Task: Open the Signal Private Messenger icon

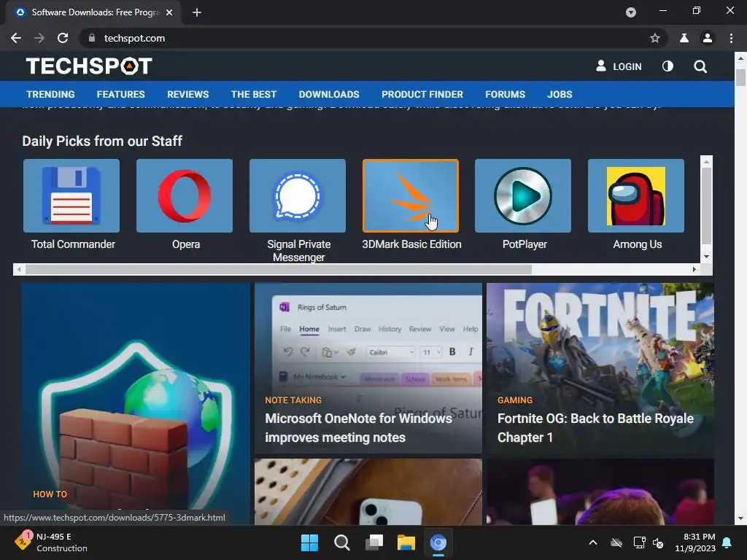Action: (x=298, y=195)
